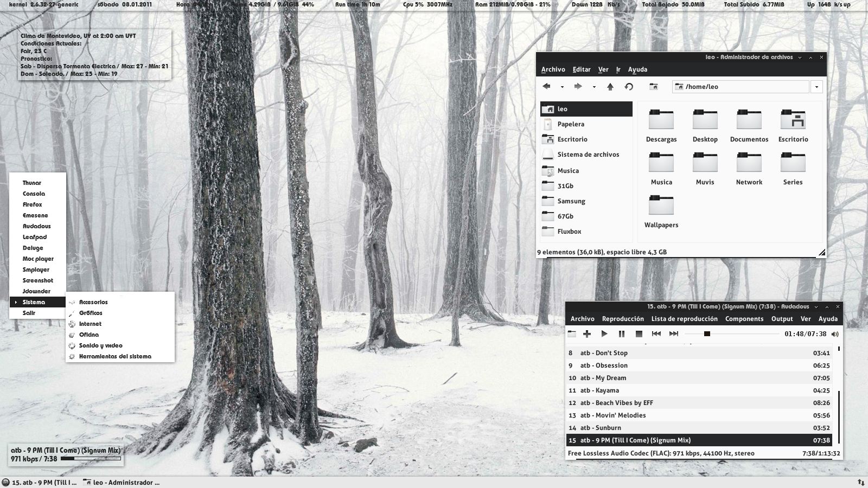Select track atb - Kayama
This screenshot has width=868, height=488.
[699, 390]
